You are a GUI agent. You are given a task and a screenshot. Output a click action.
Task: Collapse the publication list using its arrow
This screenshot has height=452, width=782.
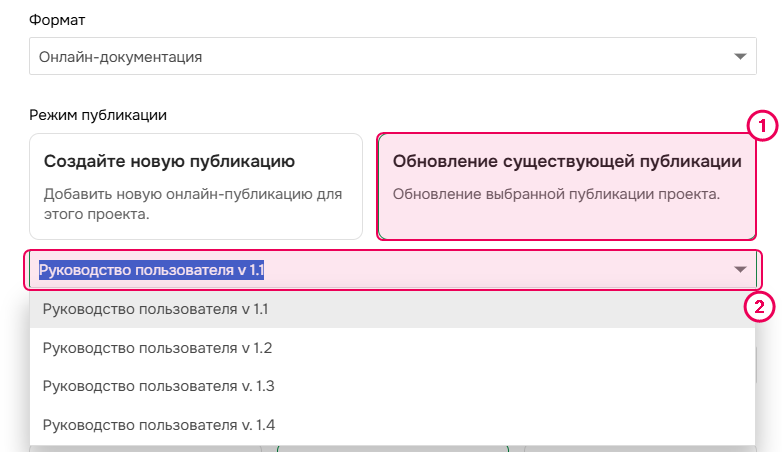740,270
